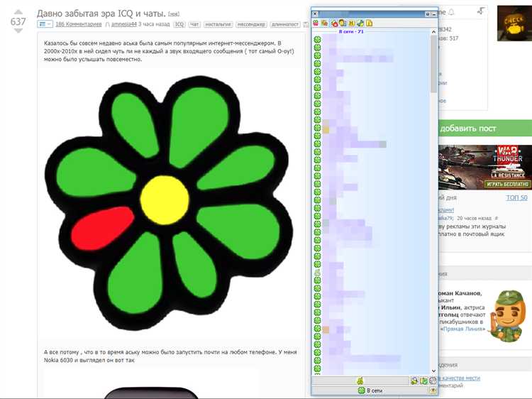Screen dimensions: 532x399
Task: Click the contact list scrollbar thumb
Action: click(x=433, y=63)
